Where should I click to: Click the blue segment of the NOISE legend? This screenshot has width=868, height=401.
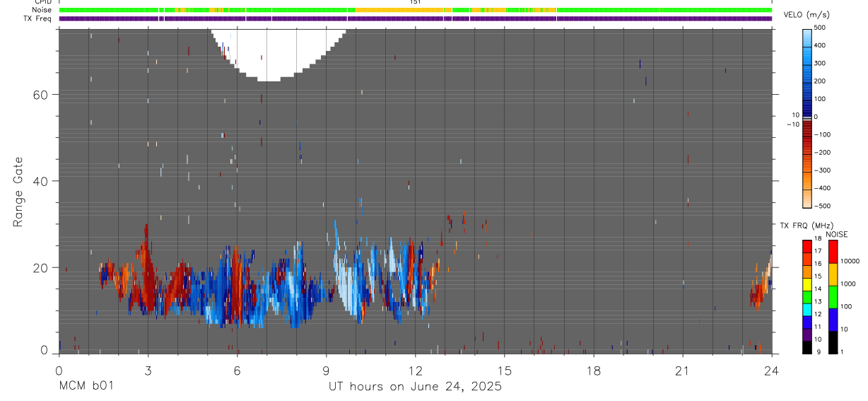[x=833, y=320]
